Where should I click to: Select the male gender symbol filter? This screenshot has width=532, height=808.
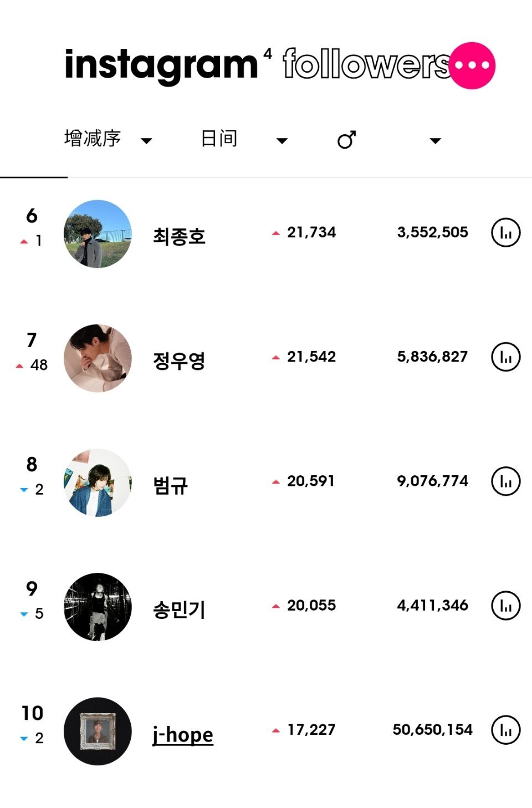click(347, 140)
